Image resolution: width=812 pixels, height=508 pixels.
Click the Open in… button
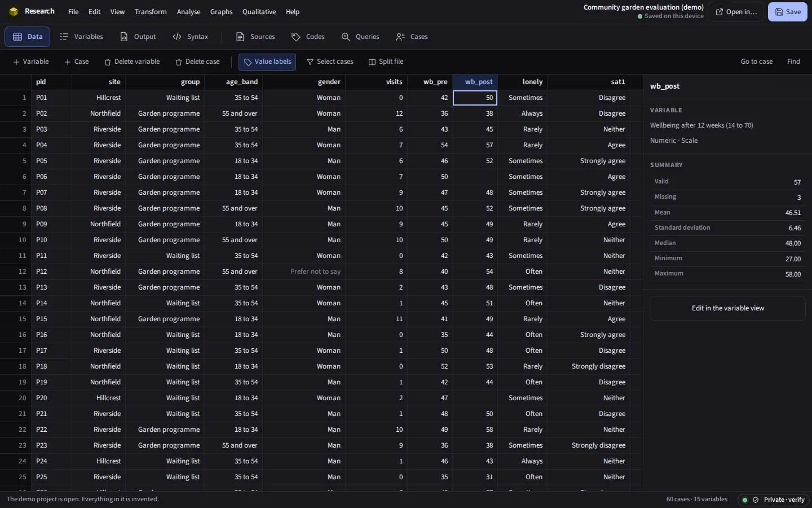[736, 12]
